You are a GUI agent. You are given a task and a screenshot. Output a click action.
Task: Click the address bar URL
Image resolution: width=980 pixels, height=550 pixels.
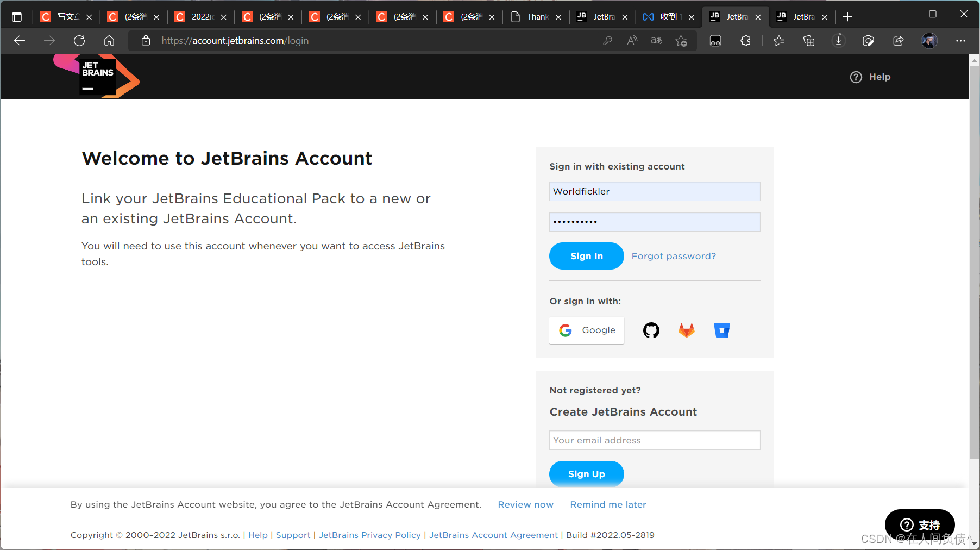click(x=235, y=41)
